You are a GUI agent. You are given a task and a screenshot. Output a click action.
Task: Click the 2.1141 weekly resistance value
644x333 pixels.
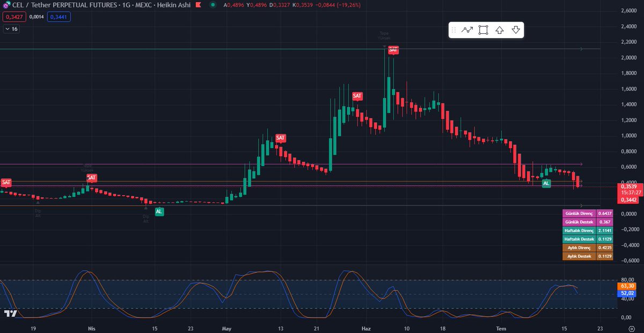coord(605,231)
